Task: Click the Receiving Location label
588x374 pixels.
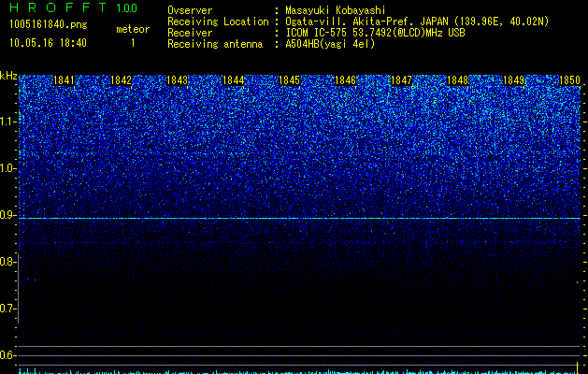Action: point(218,22)
